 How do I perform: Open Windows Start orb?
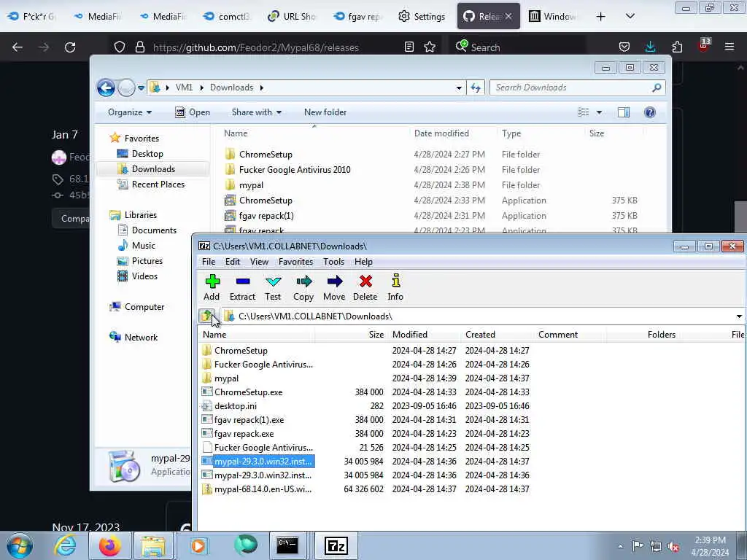pos(20,545)
